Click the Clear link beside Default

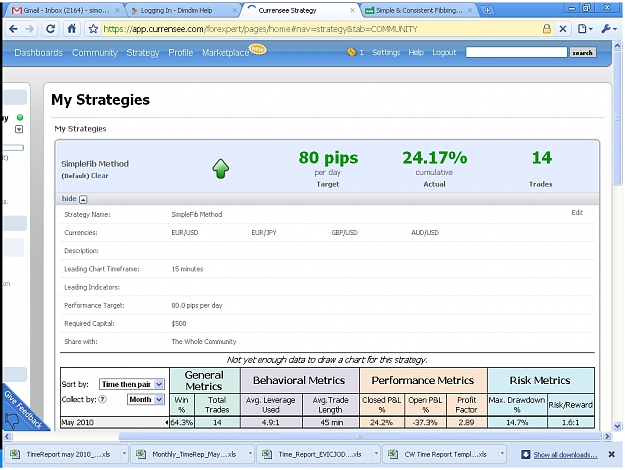[x=99, y=176]
